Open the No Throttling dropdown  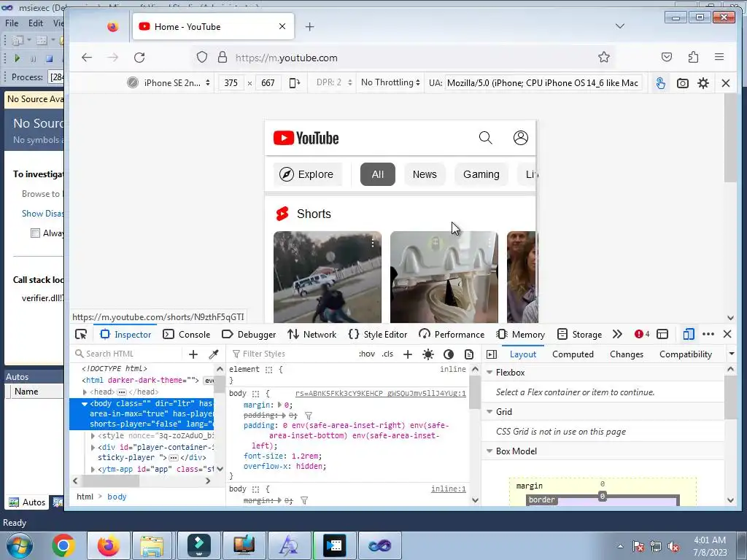point(390,83)
